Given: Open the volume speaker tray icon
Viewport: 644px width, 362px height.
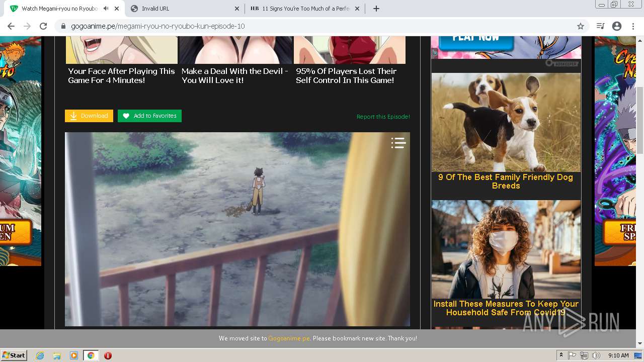Looking at the screenshot, I should pos(596,355).
